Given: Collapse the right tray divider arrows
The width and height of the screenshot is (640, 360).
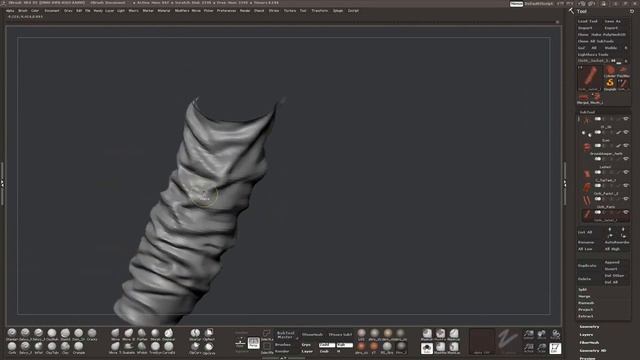Looking at the screenshot, I should pyautogui.click(x=565, y=184).
